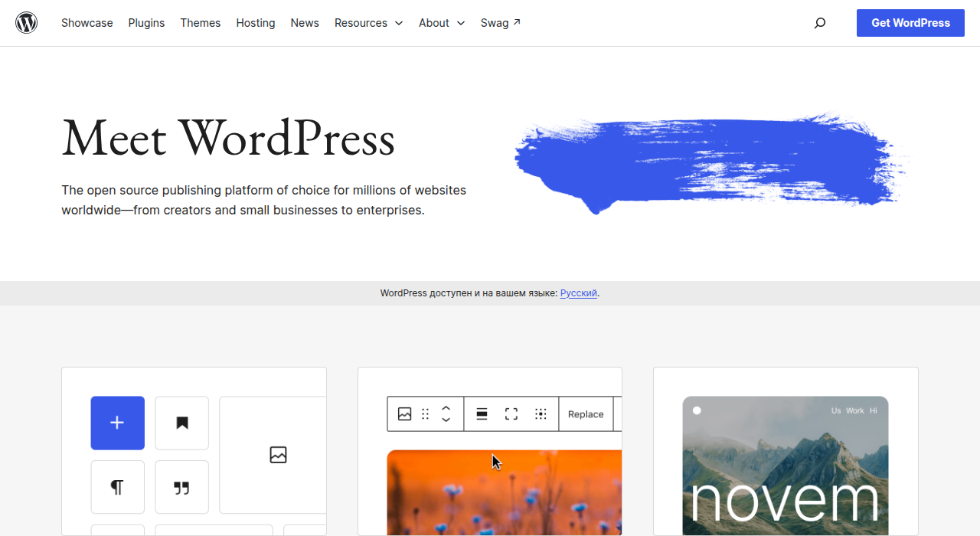Navigate to Hosting
Viewport: 980px width, 536px height.
[x=256, y=23]
